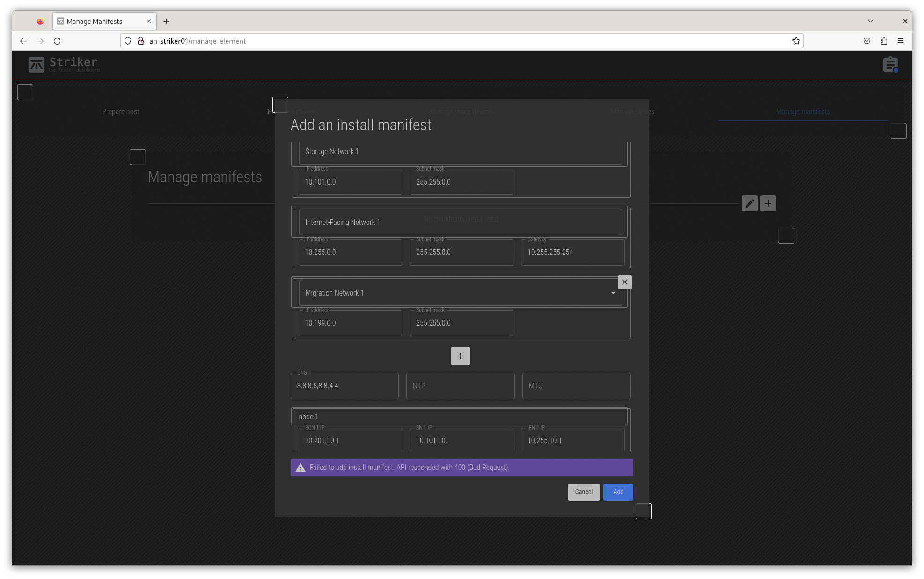The image size is (924, 579).
Task: Click the Cancel button
Action: pos(584,492)
